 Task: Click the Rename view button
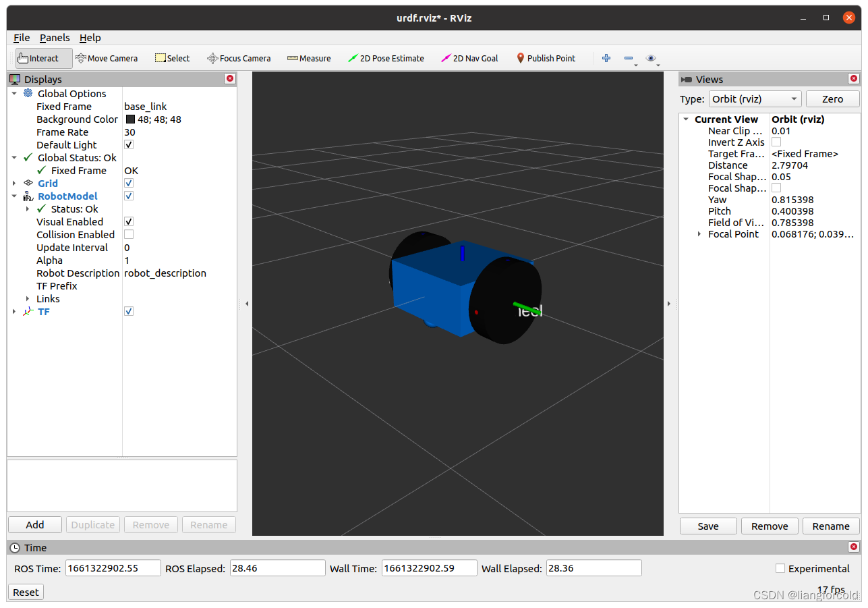pos(831,526)
